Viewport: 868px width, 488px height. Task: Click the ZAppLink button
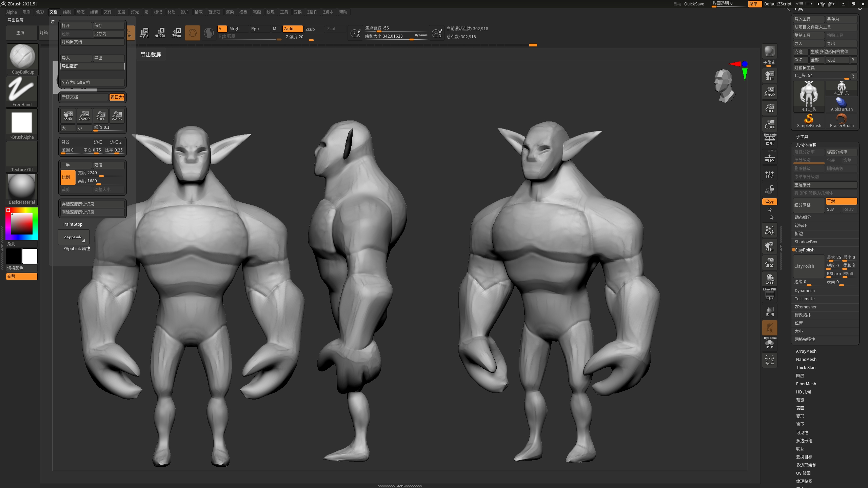[73, 237]
